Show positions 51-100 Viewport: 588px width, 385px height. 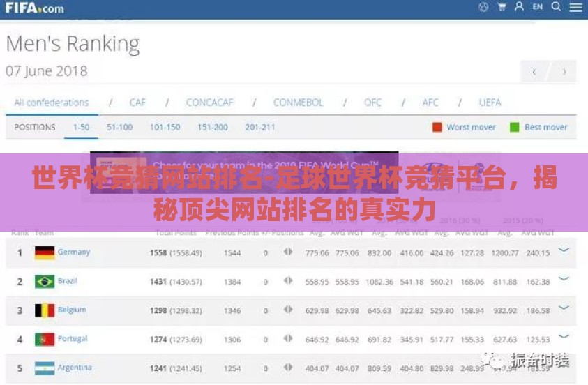pos(120,128)
